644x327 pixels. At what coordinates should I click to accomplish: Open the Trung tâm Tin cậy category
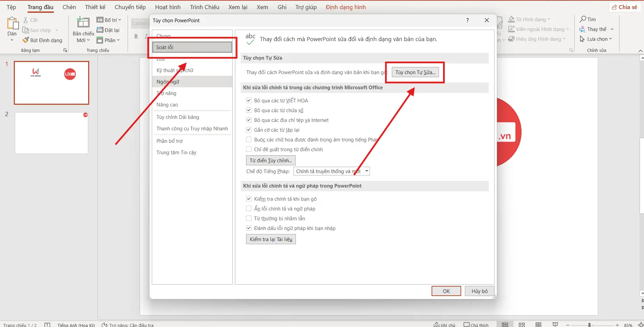click(x=192, y=152)
